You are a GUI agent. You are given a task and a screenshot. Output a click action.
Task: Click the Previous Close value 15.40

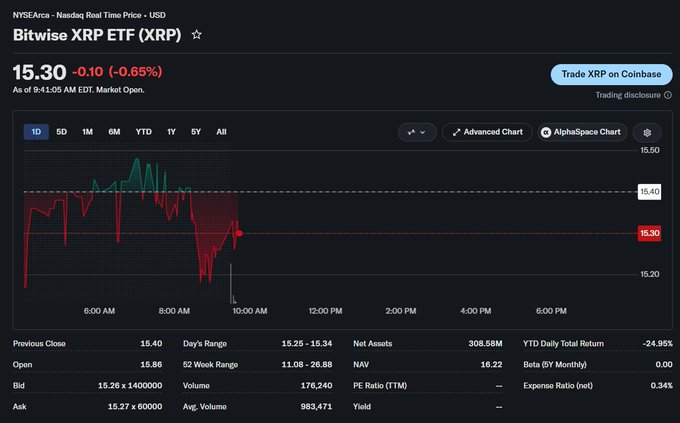point(151,344)
